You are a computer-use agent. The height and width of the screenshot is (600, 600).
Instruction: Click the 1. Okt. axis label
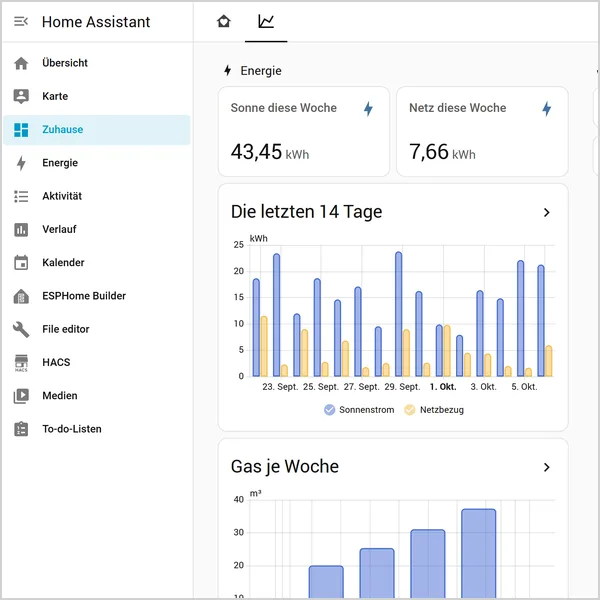[443, 387]
